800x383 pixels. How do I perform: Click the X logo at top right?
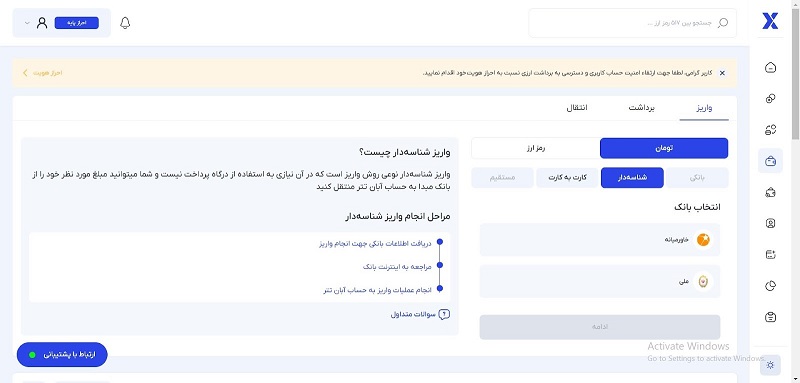pyautogui.click(x=770, y=21)
